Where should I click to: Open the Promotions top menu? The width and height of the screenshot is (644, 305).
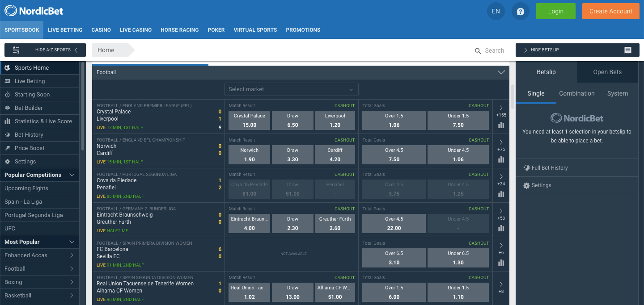(x=303, y=30)
